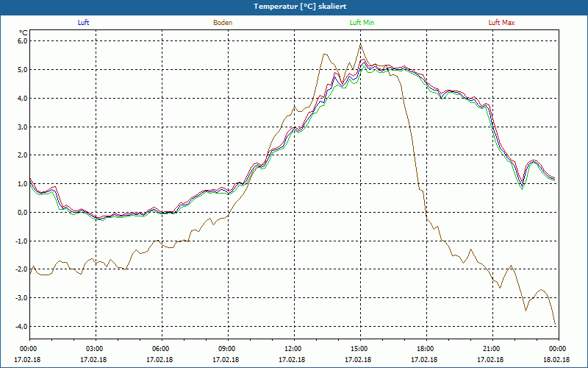
Task: Click the '06:00' time axis label
Action: point(162,349)
